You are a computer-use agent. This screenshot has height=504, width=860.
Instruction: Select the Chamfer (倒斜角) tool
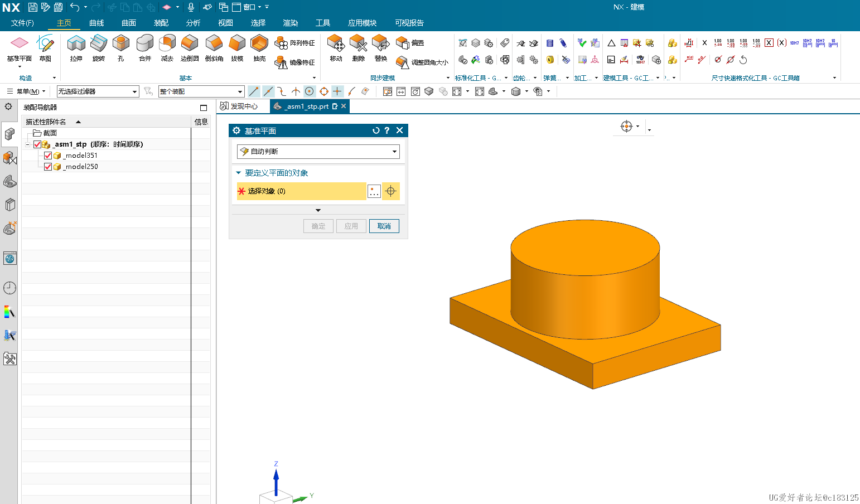point(214,49)
